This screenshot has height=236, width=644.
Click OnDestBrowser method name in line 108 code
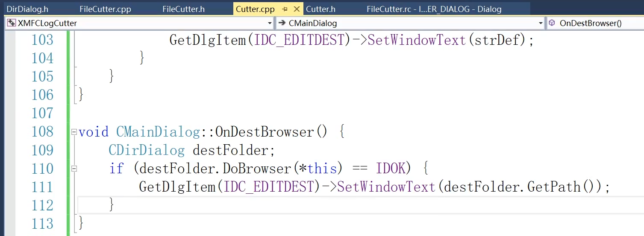tap(265, 132)
